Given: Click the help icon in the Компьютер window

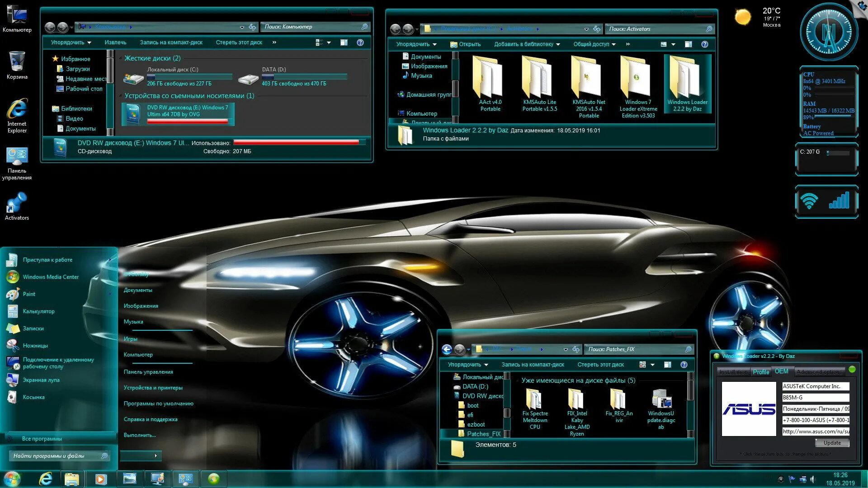Looking at the screenshot, I should 360,42.
